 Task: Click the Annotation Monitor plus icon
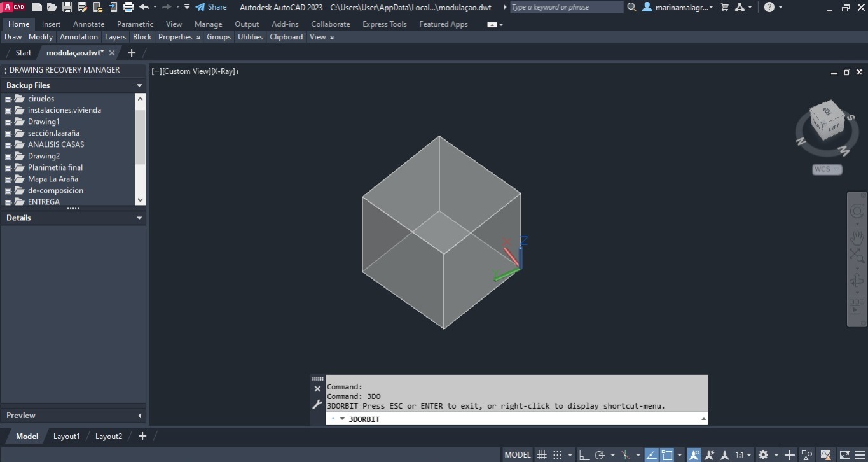click(x=789, y=455)
